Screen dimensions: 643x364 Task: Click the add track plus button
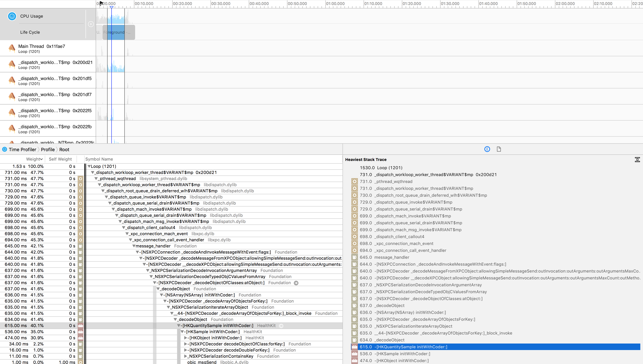point(91,24)
